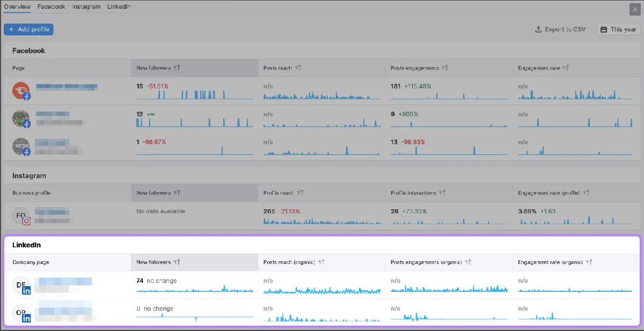Image resolution: width=644 pixels, height=331 pixels.
Task: Click the LinkedIn section heading
Action: click(x=27, y=245)
